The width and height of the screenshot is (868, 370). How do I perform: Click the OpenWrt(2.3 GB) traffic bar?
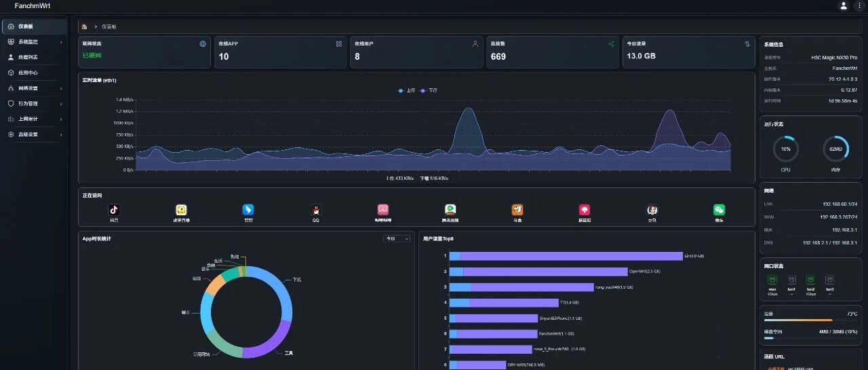tap(538, 272)
